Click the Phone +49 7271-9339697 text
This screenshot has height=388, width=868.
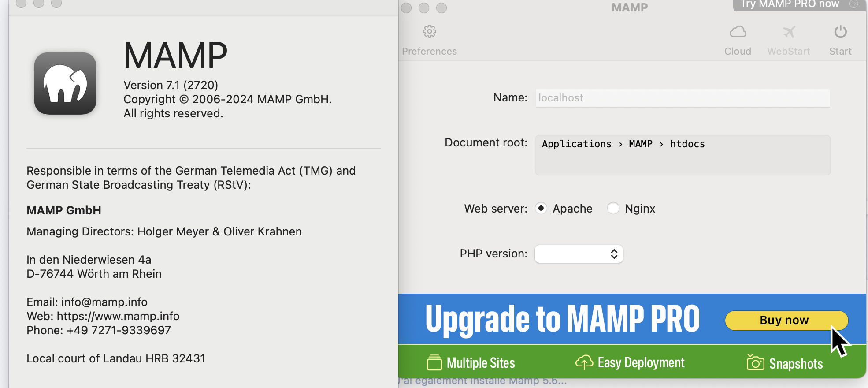(98, 330)
